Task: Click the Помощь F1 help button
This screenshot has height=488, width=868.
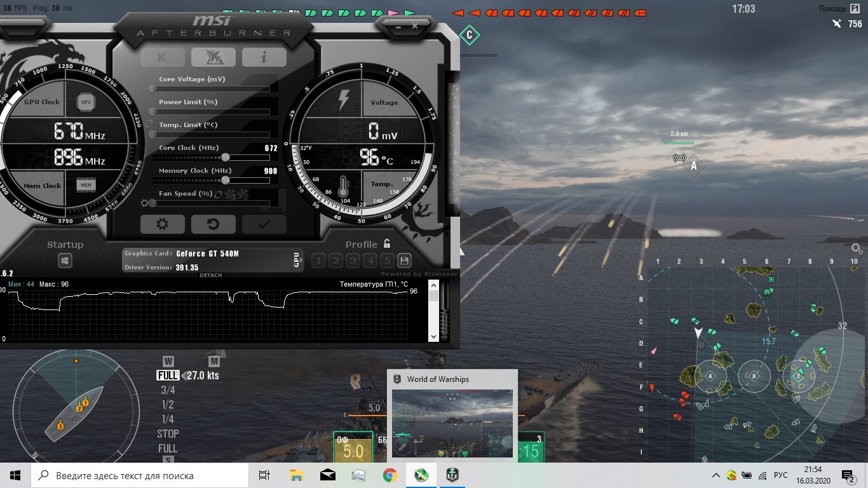Action: pos(841,8)
